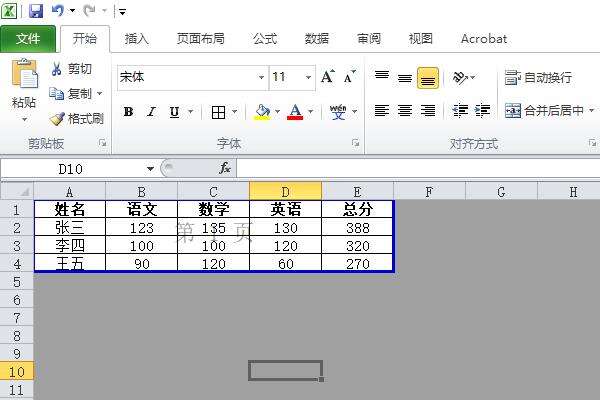Select column D header
This screenshot has height=400, width=600.
(x=285, y=191)
